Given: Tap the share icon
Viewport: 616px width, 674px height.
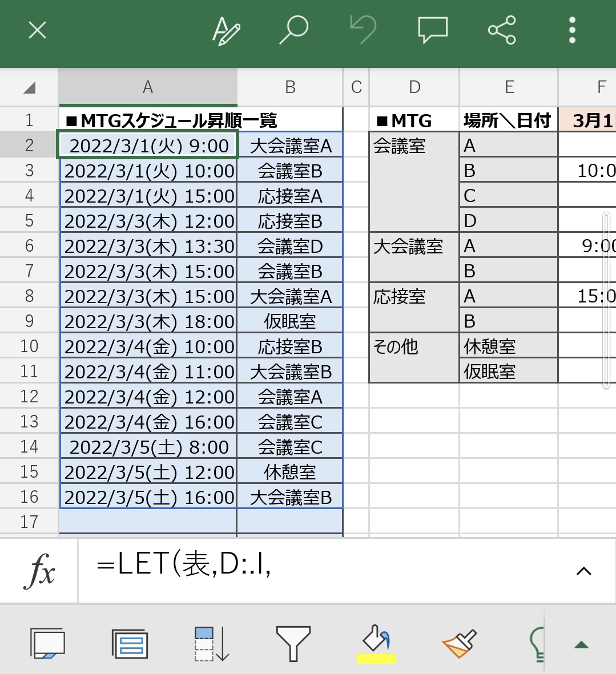Looking at the screenshot, I should coord(502,30).
